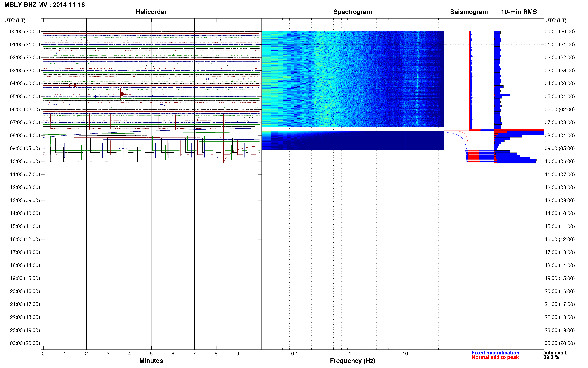588x368 pixels.
Task: Click right axis label '09:00 (05:00)'
Action: point(560,148)
